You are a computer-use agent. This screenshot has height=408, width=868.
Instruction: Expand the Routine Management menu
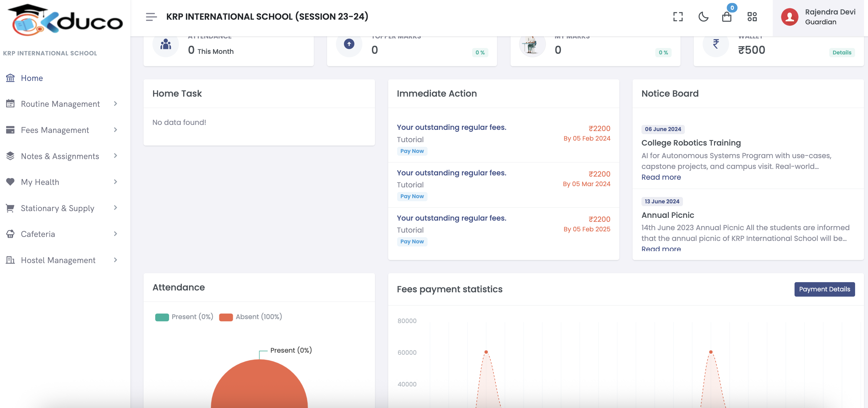click(116, 104)
